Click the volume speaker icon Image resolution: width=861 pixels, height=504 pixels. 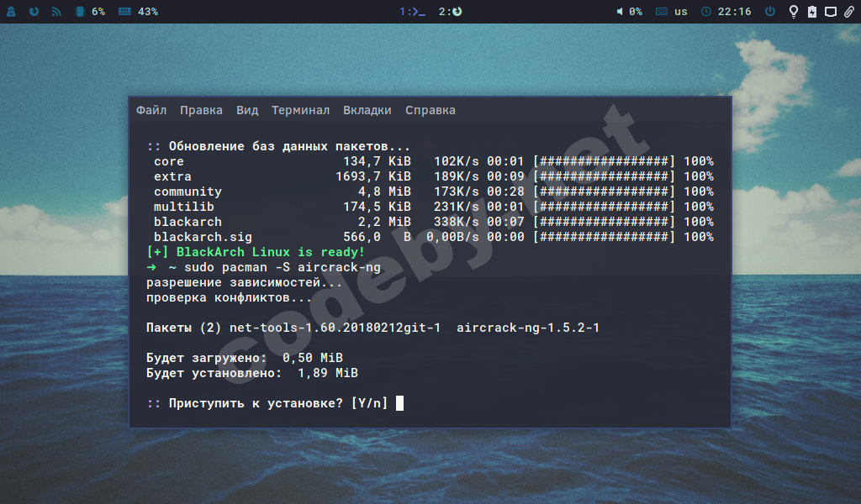pos(620,12)
